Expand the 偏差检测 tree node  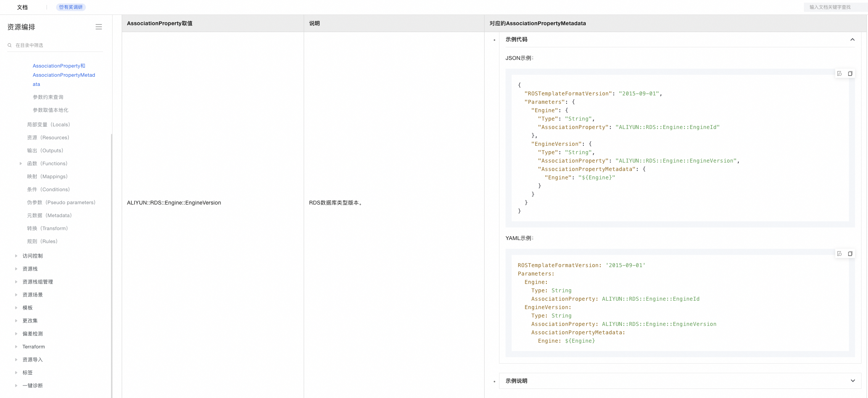(16, 334)
